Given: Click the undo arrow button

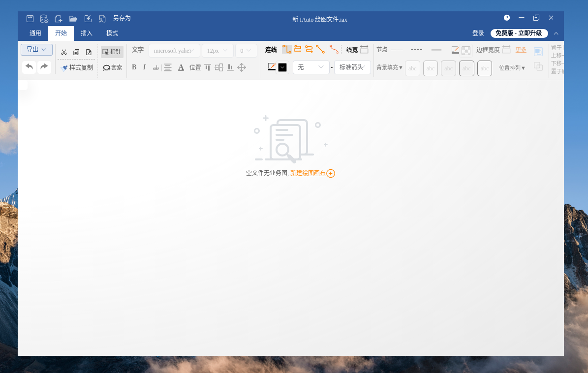Looking at the screenshot, I should point(29,66).
